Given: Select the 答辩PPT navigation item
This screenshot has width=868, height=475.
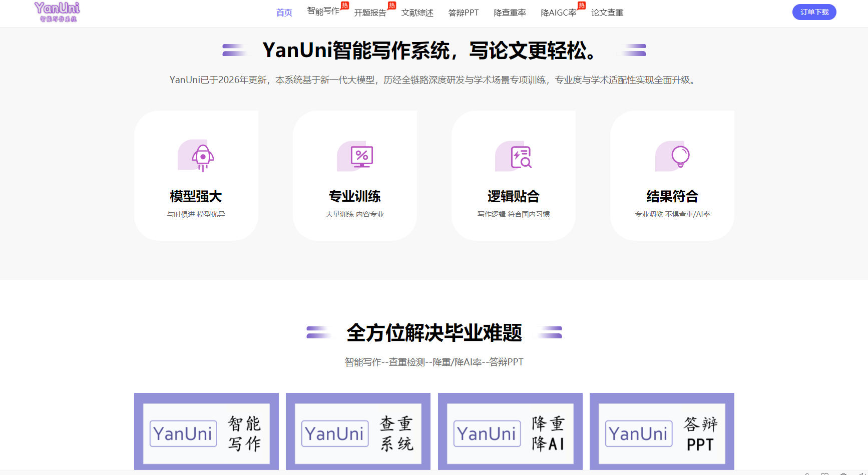Looking at the screenshot, I should click(x=463, y=13).
